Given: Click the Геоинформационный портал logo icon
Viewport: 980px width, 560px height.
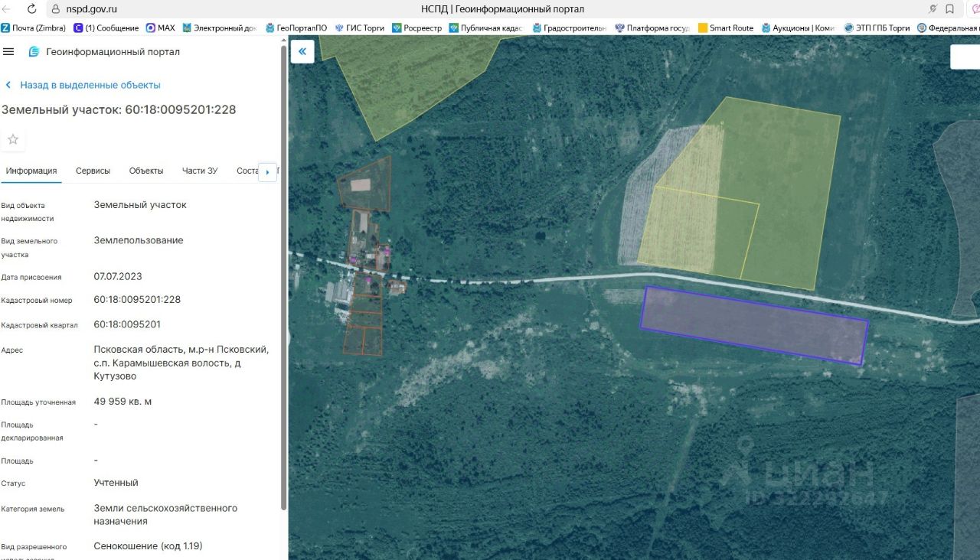Looking at the screenshot, I should [x=34, y=52].
